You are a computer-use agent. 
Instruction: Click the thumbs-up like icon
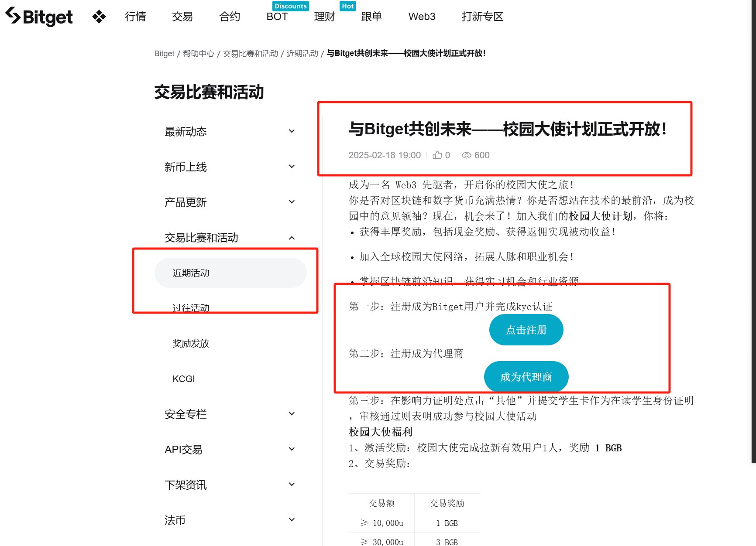tap(437, 155)
